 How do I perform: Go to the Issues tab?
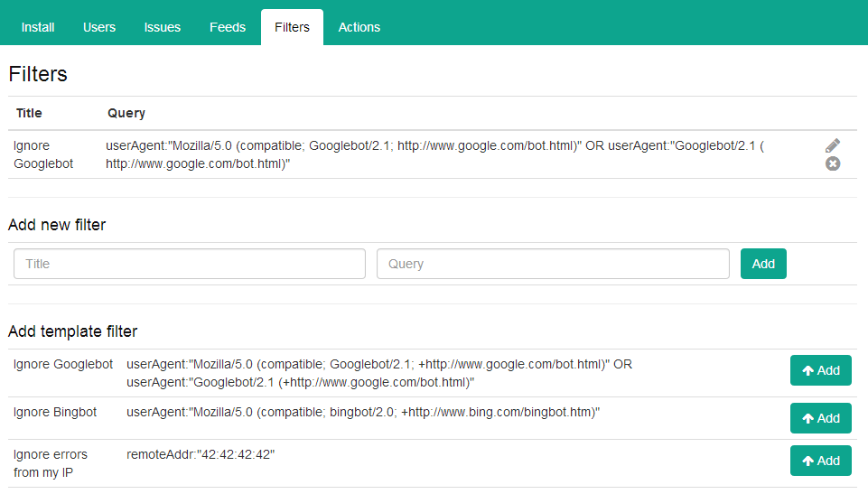point(163,27)
